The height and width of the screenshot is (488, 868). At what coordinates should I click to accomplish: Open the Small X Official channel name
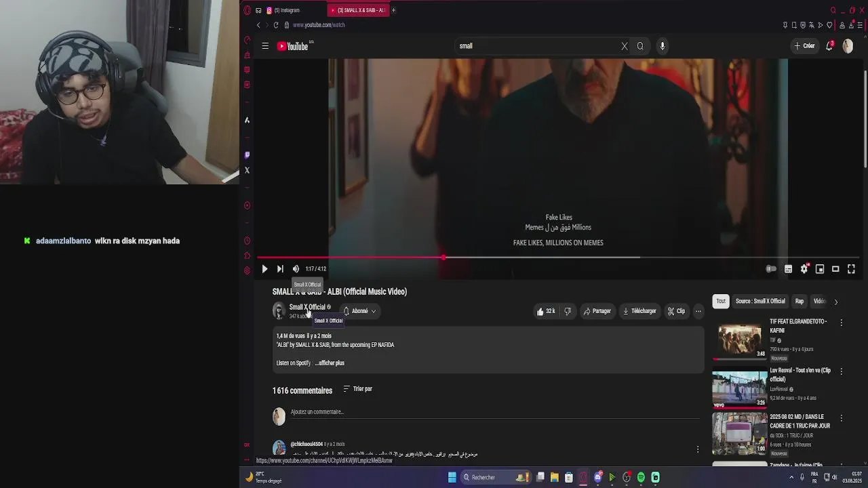tap(307, 307)
